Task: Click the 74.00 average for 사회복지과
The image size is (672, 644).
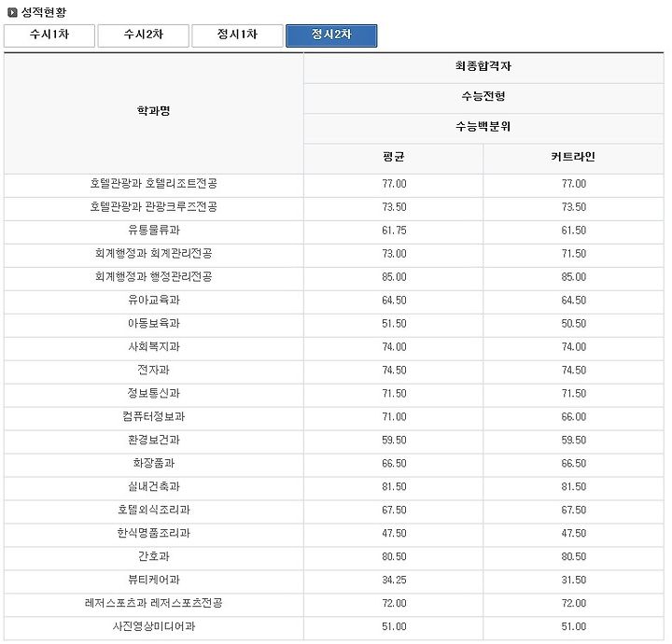Action: (394, 347)
